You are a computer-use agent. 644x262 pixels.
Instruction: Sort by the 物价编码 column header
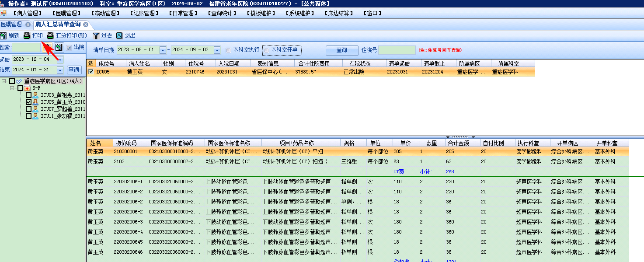click(130, 143)
